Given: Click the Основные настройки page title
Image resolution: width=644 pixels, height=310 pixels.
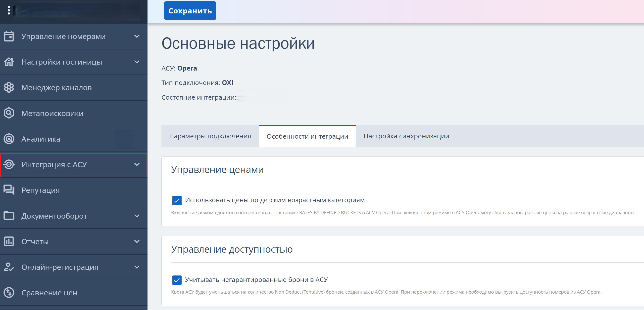Looking at the screenshot, I should click(x=238, y=43).
